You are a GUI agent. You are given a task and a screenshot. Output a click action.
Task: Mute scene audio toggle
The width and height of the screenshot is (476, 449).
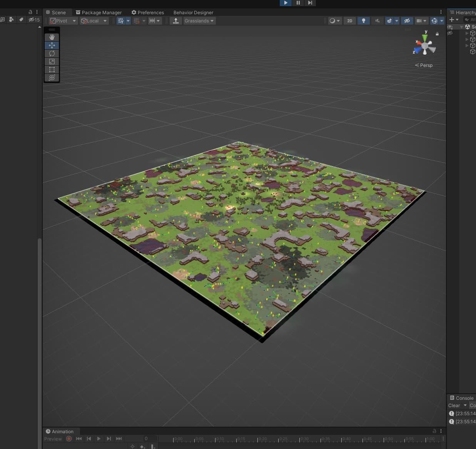coord(377,21)
